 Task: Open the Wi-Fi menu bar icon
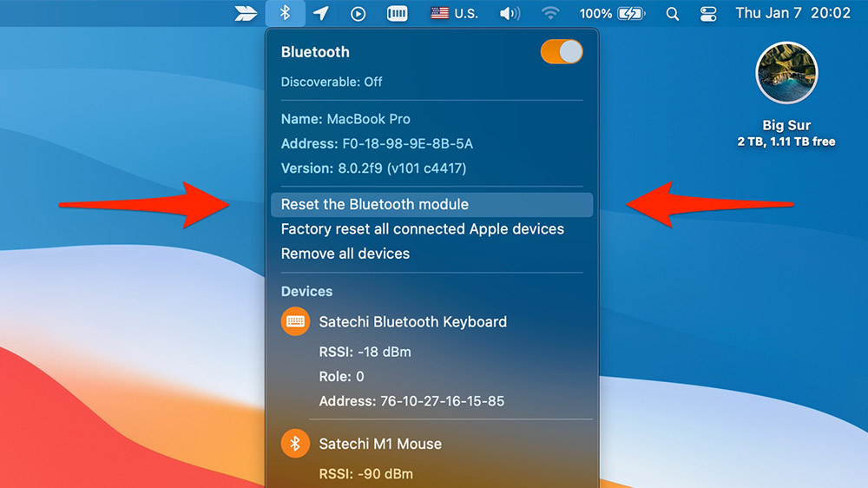549,13
